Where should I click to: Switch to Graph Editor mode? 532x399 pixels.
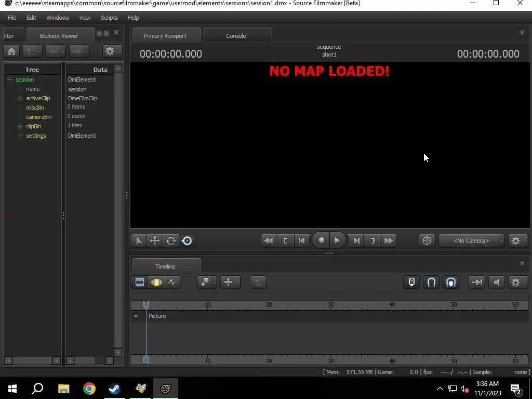point(172,282)
